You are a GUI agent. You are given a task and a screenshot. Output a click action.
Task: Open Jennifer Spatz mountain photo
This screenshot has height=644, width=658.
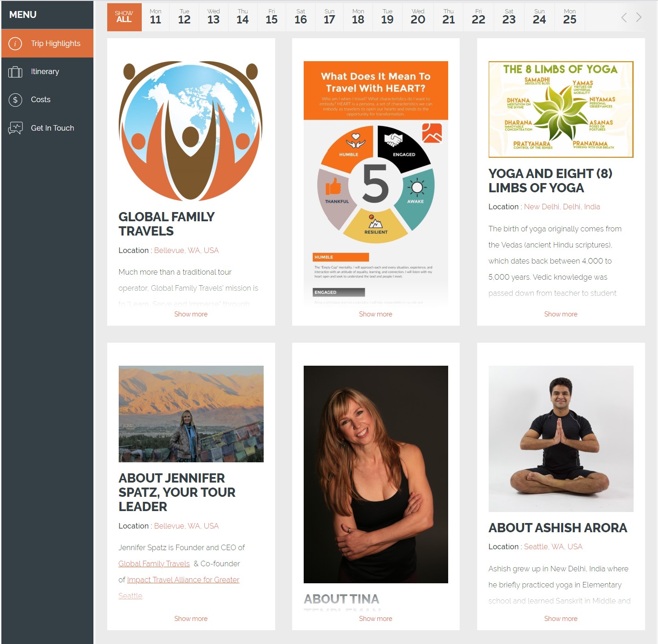pos(191,414)
